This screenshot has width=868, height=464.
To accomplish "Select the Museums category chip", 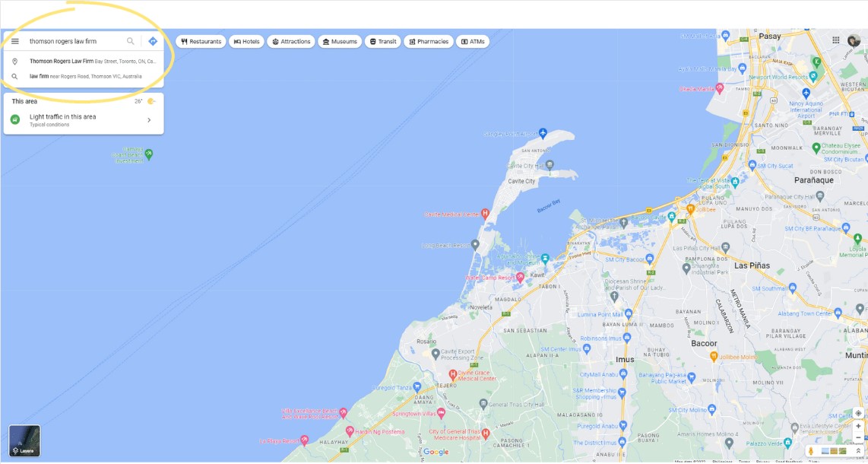I will [x=339, y=41].
